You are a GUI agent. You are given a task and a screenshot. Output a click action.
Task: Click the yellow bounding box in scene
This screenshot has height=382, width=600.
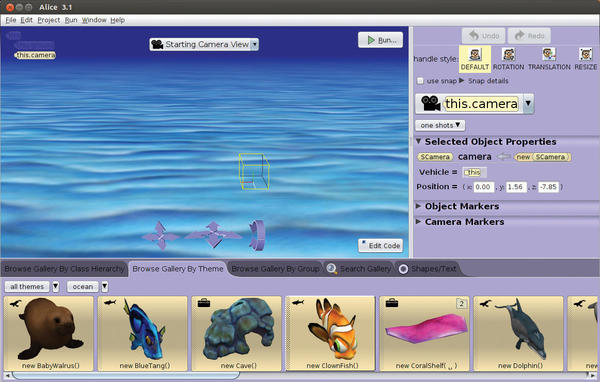click(x=254, y=171)
